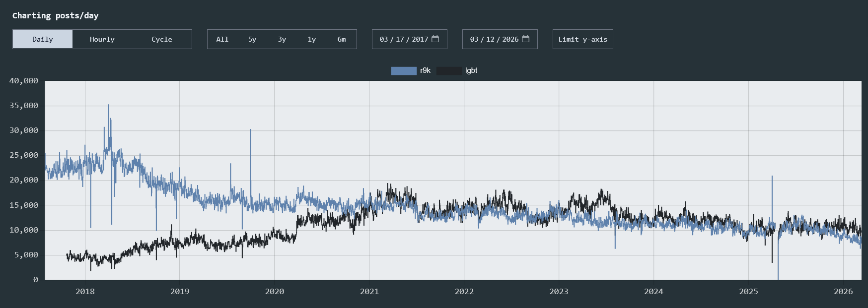Image resolution: width=868 pixels, height=308 pixels.
Task: Click the 2018 x-axis label
Action: tap(85, 291)
